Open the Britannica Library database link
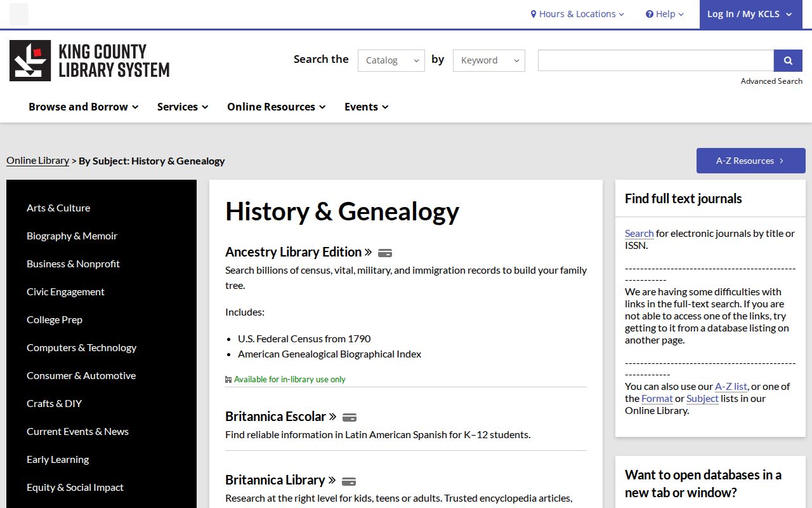The height and width of the screenshot is (508, 812). [280, 480]
